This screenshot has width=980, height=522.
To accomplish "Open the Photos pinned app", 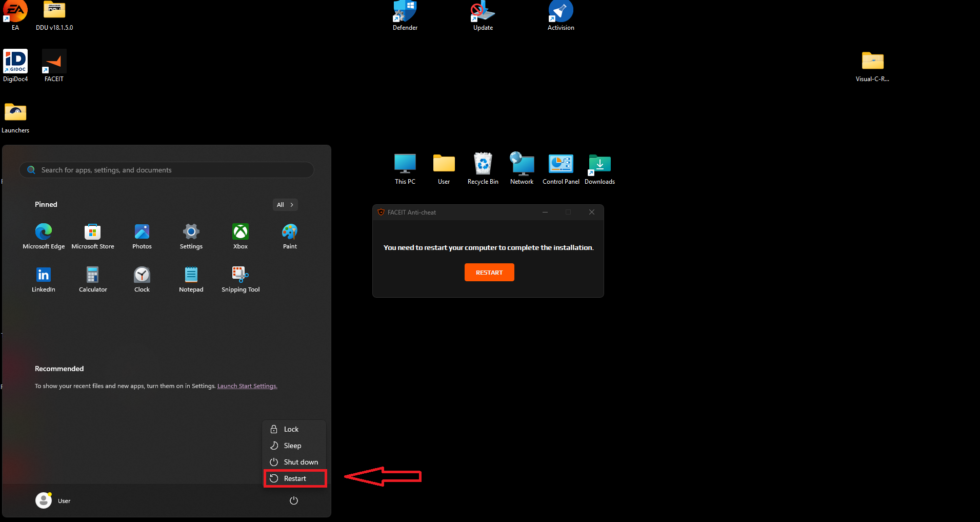I will click(x=142, y=236).
